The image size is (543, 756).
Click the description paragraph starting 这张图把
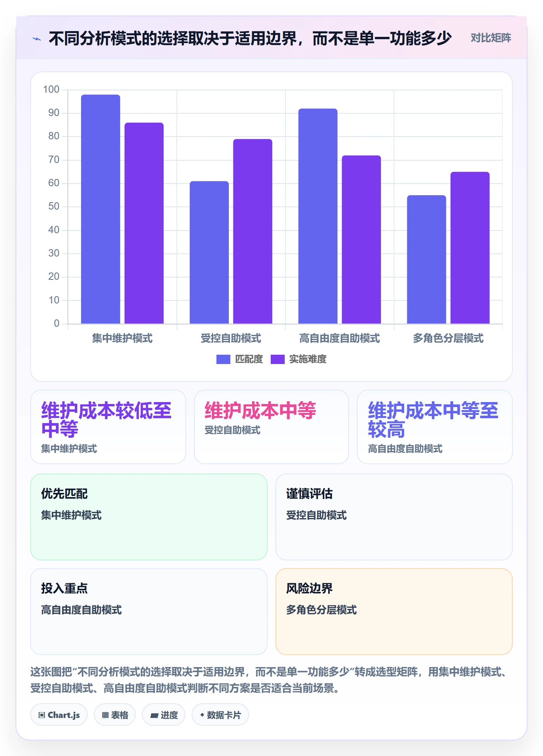[270, 680]
